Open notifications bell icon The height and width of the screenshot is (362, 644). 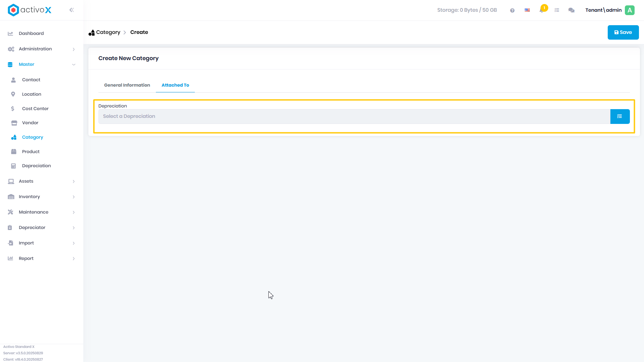point(542,10)
